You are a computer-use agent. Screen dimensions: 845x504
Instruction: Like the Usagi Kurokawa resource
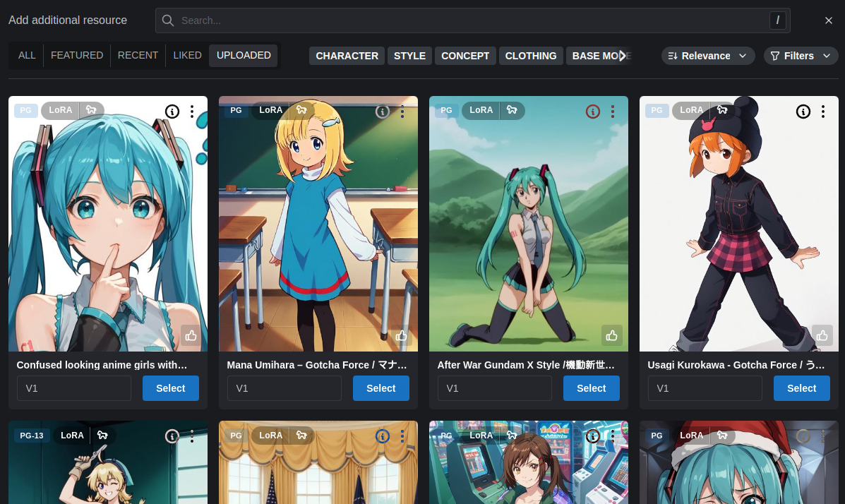click(822, 336)
